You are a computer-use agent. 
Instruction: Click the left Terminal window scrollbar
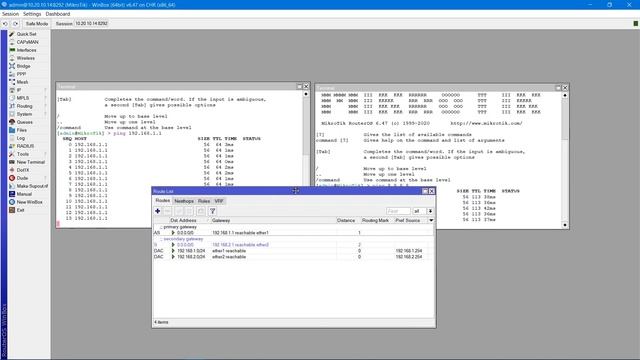pyautogui.click(x=306, y=157)
